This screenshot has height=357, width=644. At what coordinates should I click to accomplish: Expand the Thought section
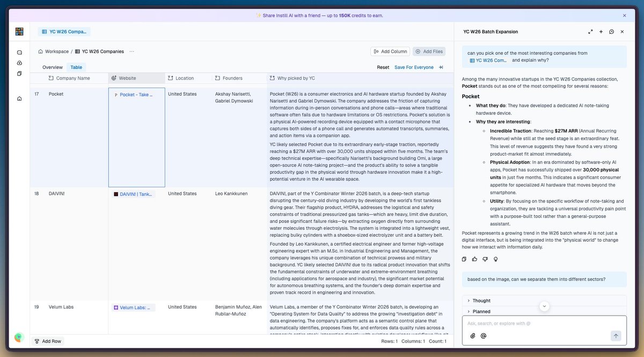(544, 301)
